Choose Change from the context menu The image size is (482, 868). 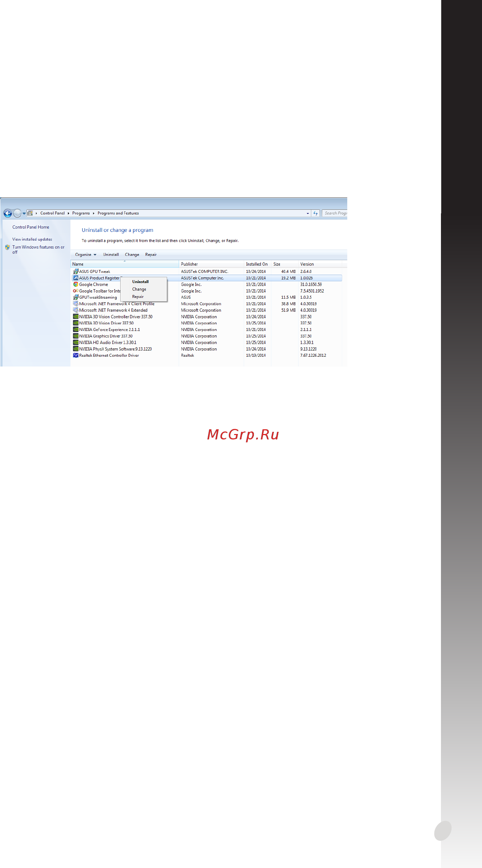139,289
